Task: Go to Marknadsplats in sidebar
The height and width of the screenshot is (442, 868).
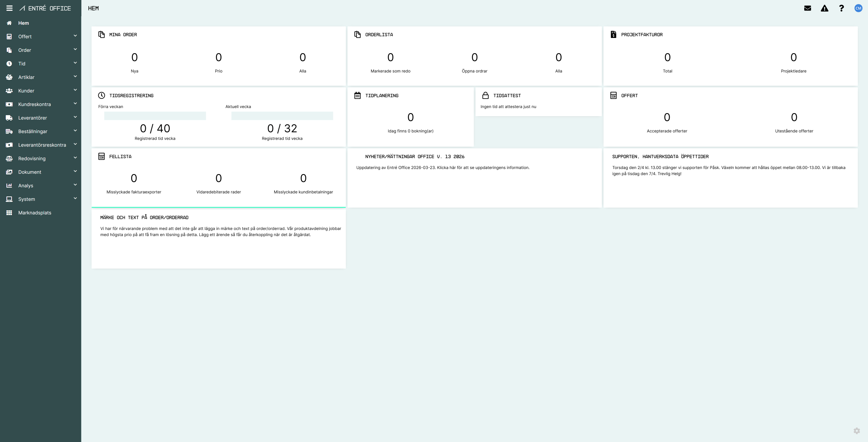Action: click(35, 213)
